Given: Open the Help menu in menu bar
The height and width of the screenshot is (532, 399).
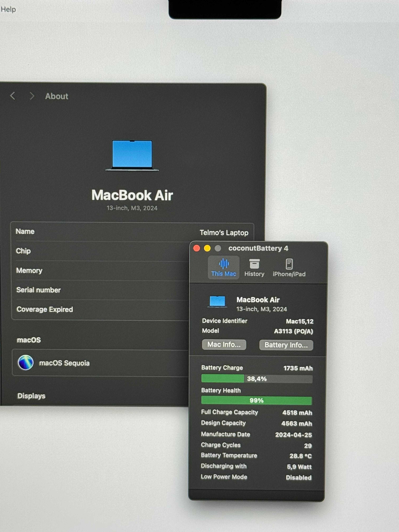Looking at the screenshot, I should (8, 9).
